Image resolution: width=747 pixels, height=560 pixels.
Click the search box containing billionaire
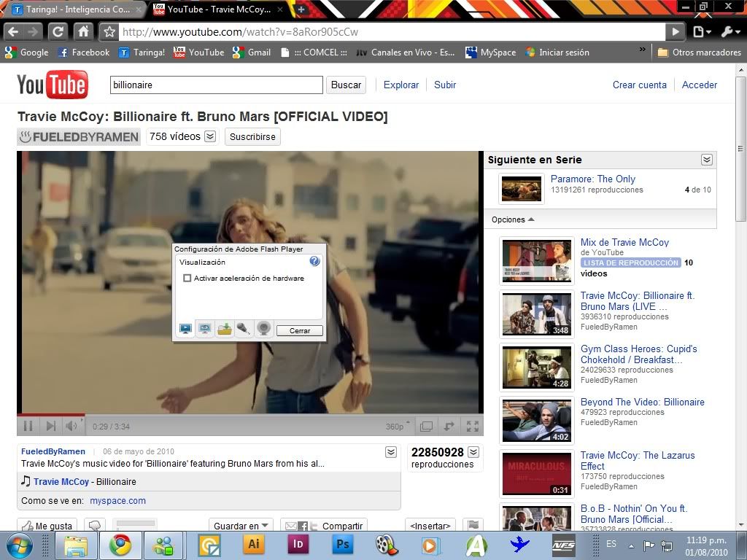click(216, 85)
